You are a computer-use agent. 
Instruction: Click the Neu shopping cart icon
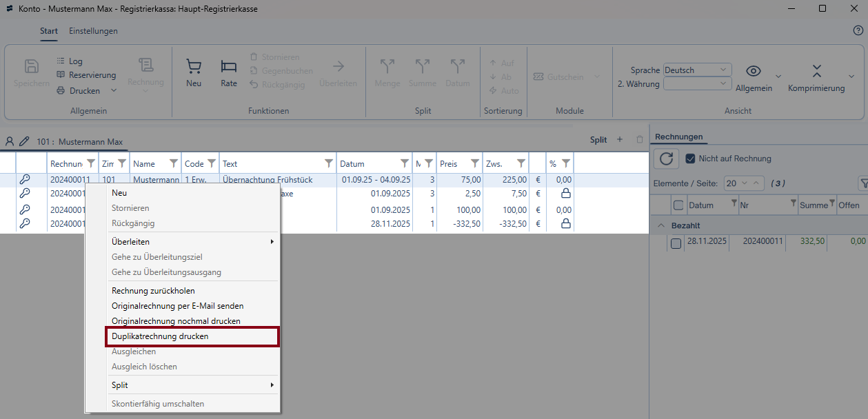coord(194,67)
